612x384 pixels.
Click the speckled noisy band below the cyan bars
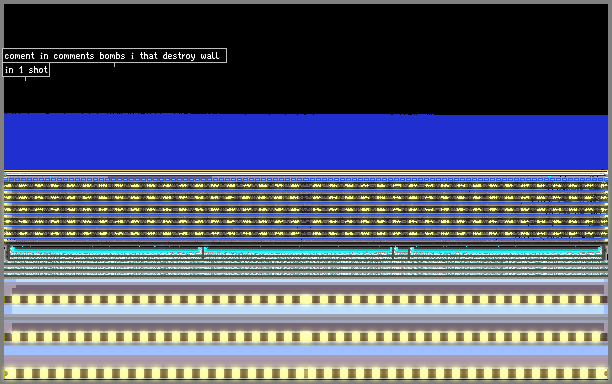(x=306, y=267)
